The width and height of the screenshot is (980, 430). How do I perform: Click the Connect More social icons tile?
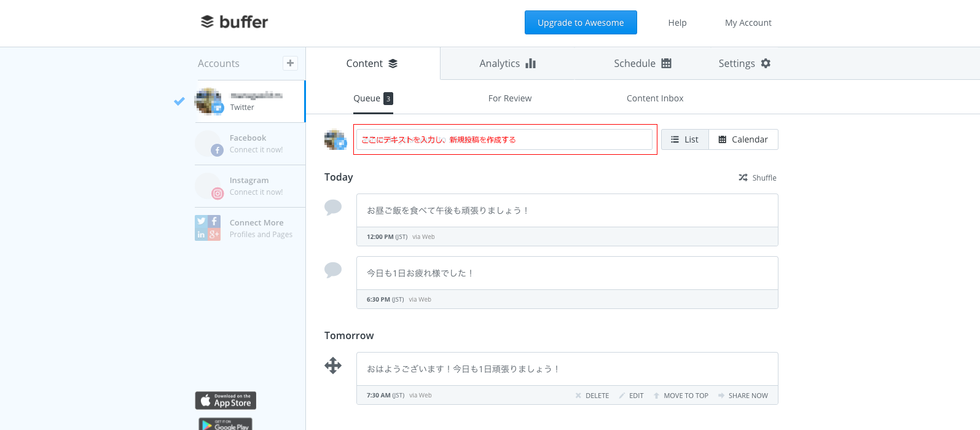click(x=208, y=228)
